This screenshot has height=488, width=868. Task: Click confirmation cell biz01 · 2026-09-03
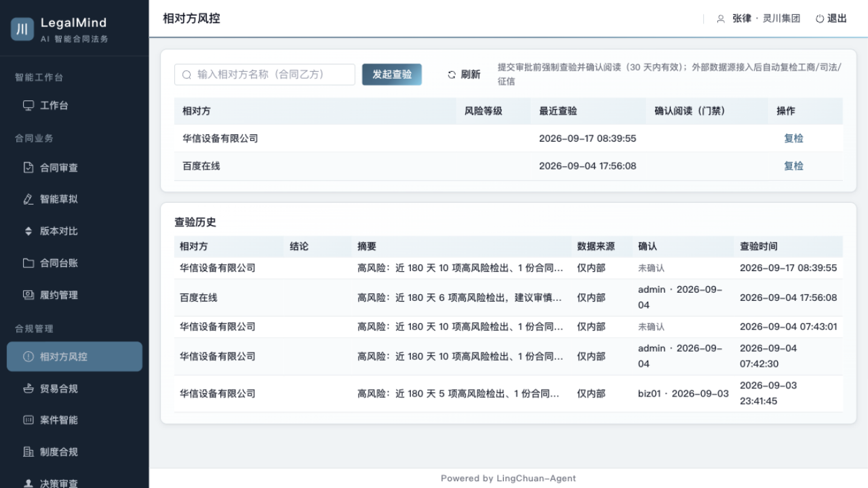(x=684, y=394)
